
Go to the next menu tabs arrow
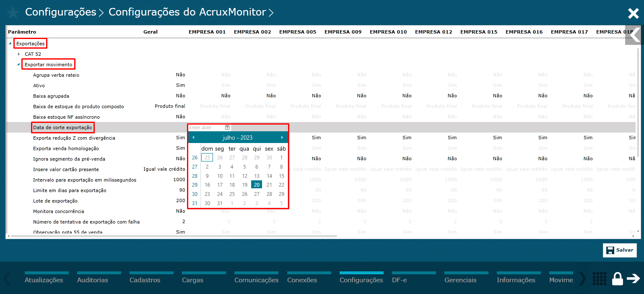coord(582,278)
